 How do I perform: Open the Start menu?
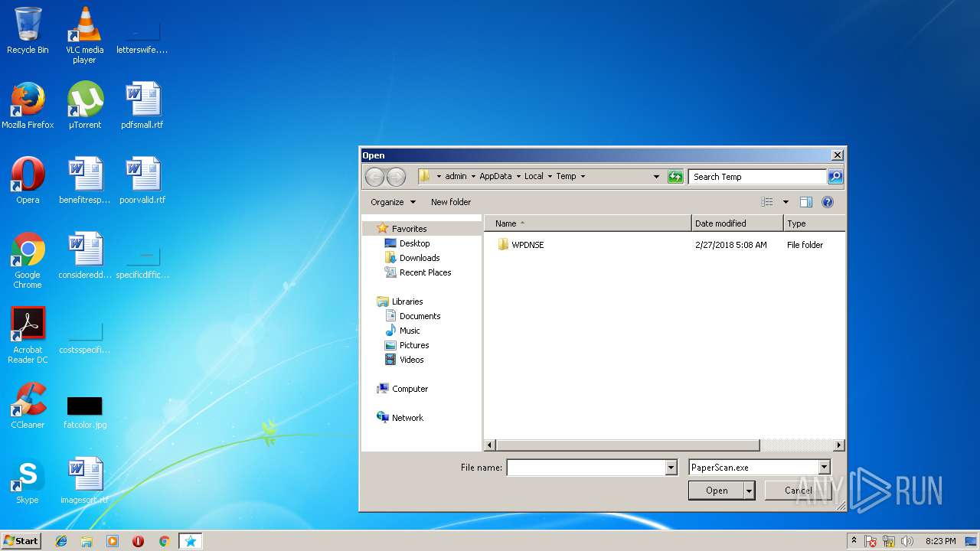21,541
